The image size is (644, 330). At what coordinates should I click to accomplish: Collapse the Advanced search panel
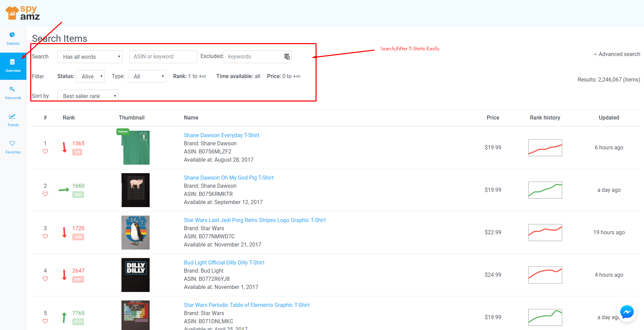[617, 54]
